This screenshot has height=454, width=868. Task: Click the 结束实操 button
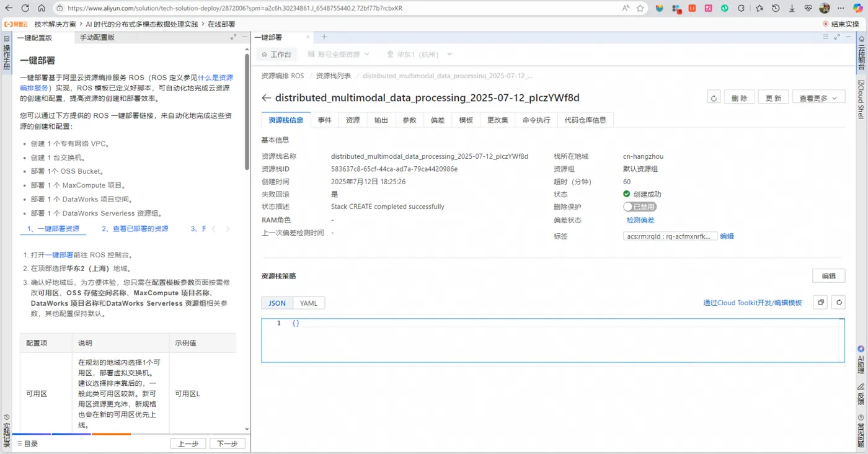pyautogui.click(x=841, y=24)
